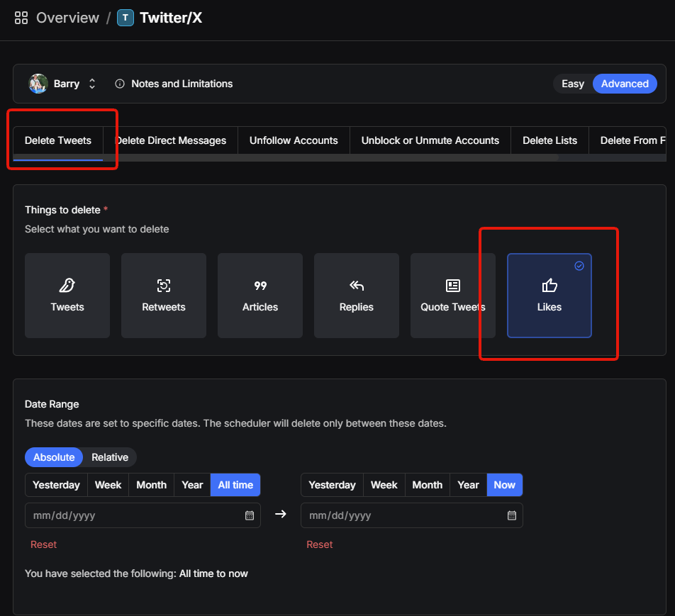Deselect the Likes thumbs-up card
Screen dimensions: 675x616
pyautogui.click(x=550, y=296)
